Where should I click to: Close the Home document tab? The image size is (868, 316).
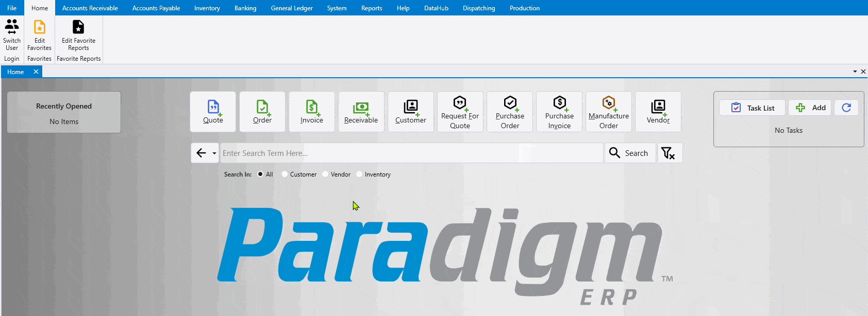click(36, 72)
